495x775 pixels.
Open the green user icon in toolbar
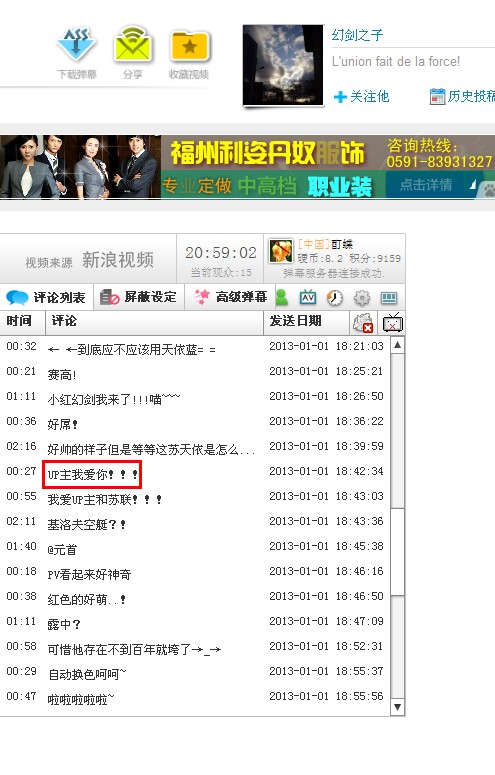coord(281,297)
